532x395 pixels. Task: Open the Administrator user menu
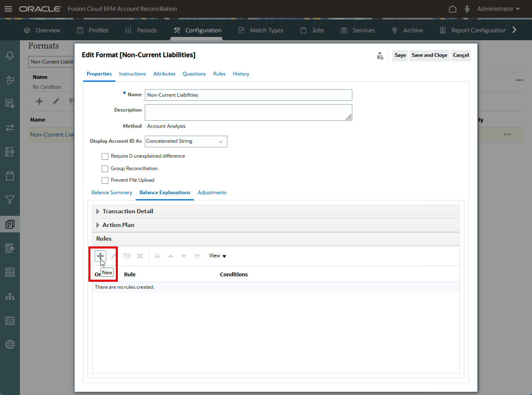click(x=498, y=9)
